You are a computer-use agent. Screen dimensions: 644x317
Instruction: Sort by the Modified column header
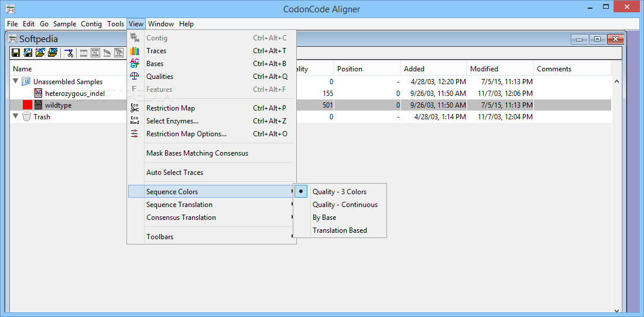click(x=500, y=69)
